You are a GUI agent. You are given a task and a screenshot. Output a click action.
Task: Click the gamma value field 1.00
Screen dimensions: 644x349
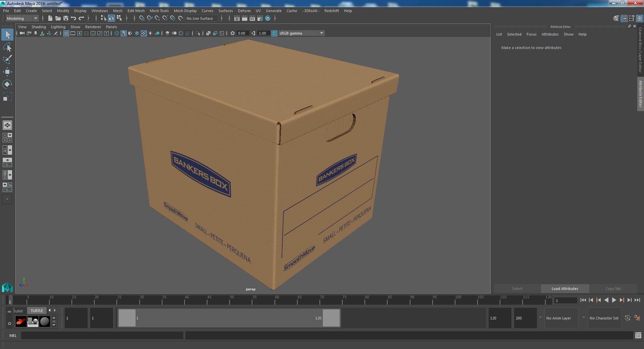(x=263, y=33)
